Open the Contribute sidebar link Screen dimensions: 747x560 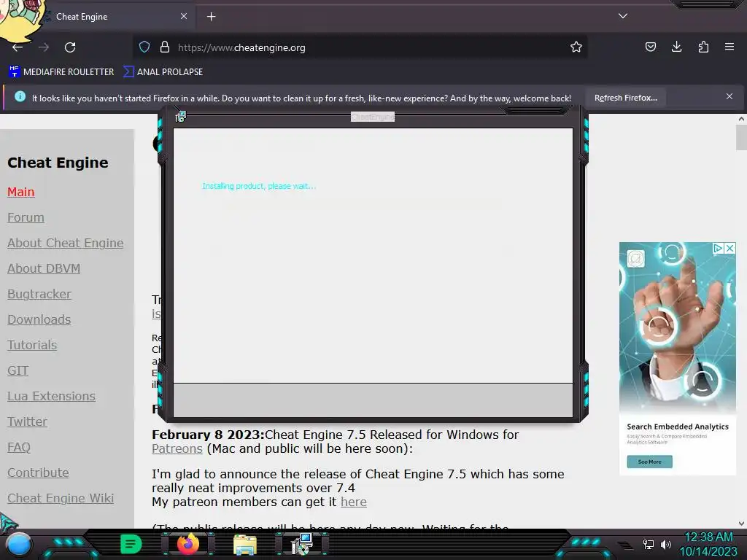(38, 472)
